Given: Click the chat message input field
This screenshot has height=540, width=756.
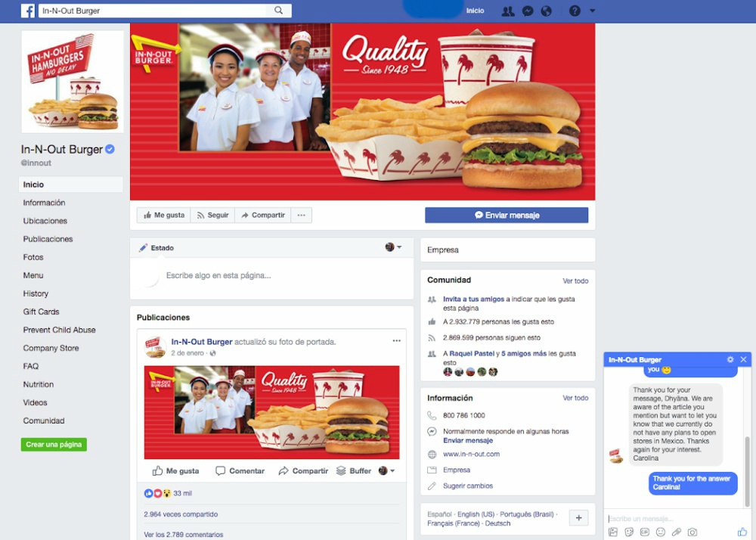Looking at the screenshot, I should click(674, 519).
